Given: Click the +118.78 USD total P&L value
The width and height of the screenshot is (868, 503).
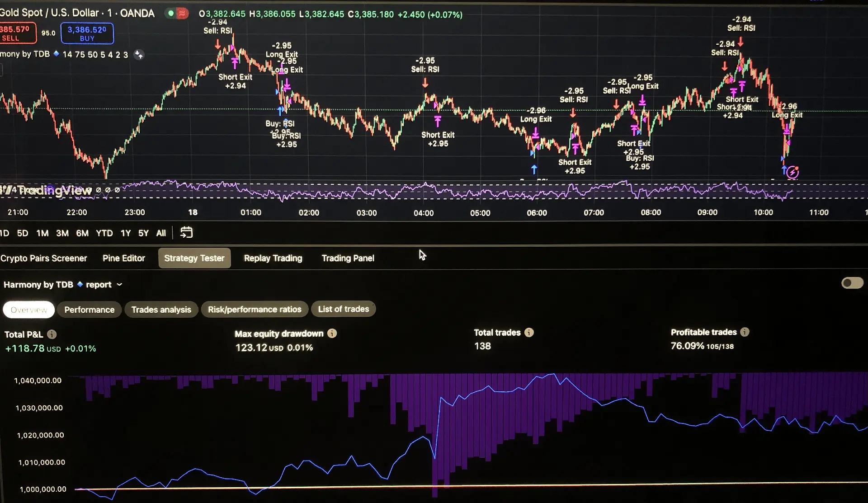Looking at the screenshot, I should click(x=33, y=348).
